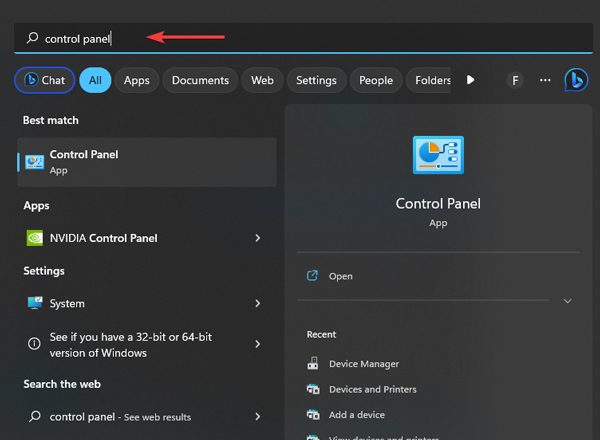Viewport: 600px width, 440px height.
Task: Click web search magnifier icon
Action: coord(35,416)
